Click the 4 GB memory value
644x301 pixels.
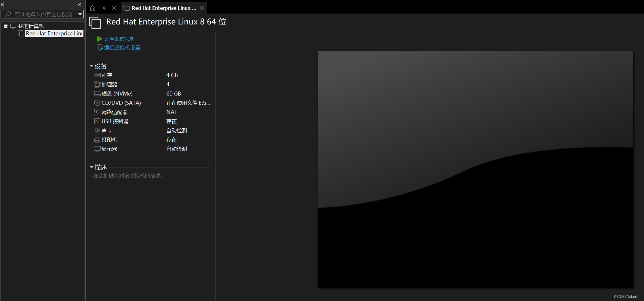click(x=172, y=75)
